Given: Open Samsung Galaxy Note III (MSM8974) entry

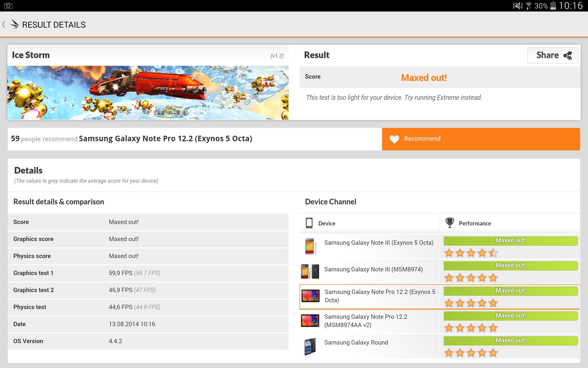Looking at the screenshot, I should point(373,269).
